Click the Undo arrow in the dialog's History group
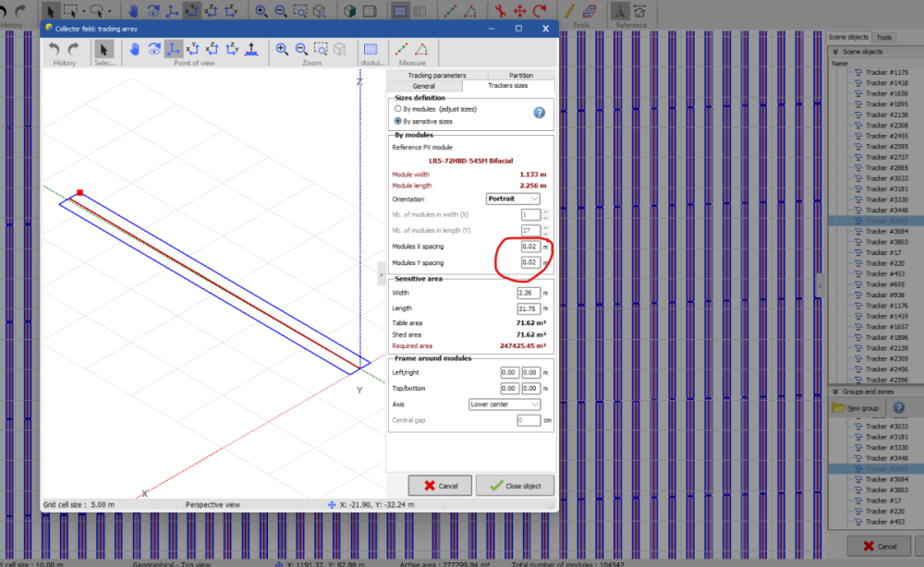 (x=55, y=49)
